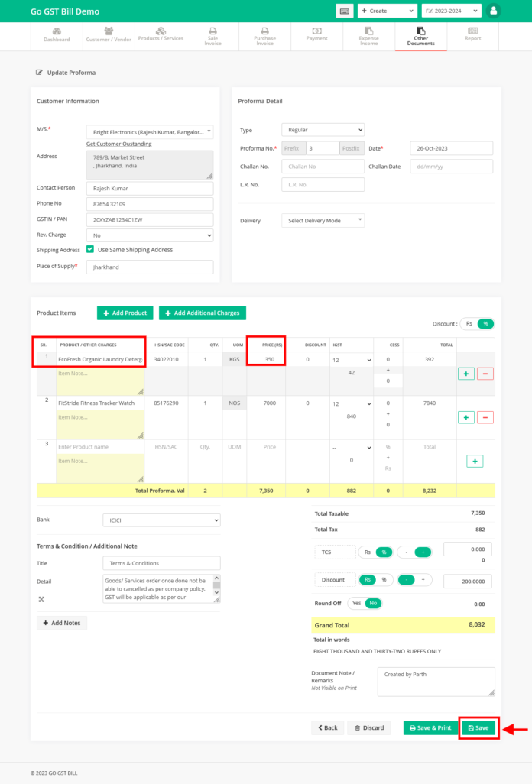
Task: Switch to the Other Documents tab
Action: pyautogui.click(x=420, y=35)
